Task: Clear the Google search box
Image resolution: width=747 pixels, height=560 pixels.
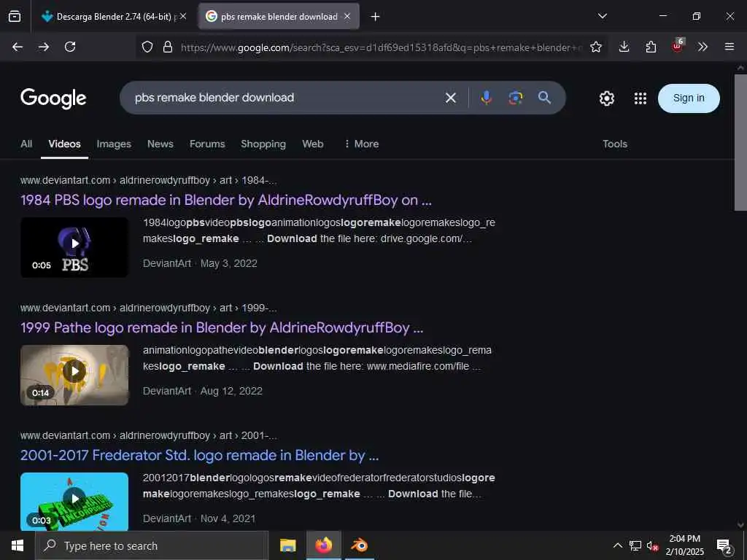Action: point(450,98)
